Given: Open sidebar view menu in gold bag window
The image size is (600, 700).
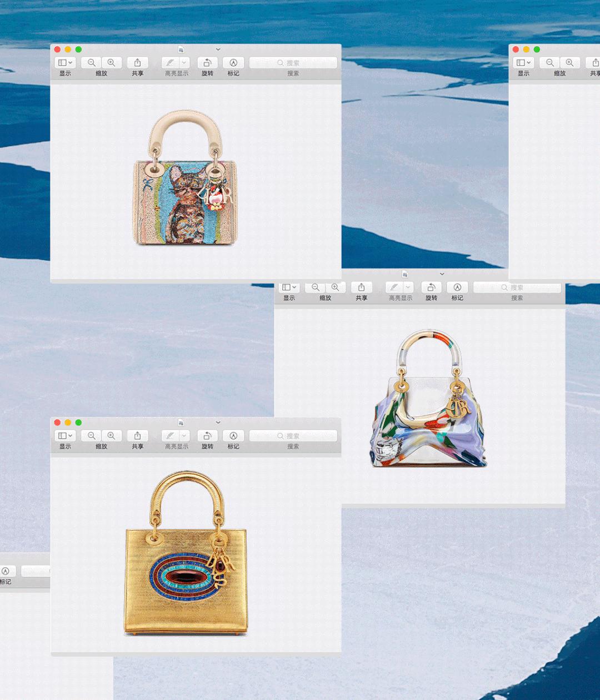Looking at the screenshot, I should 66,436.
